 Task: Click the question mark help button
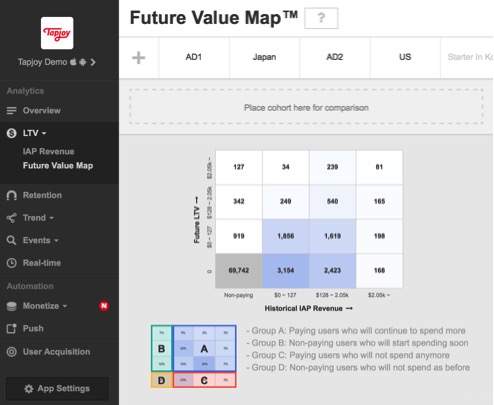click(321, 18)
